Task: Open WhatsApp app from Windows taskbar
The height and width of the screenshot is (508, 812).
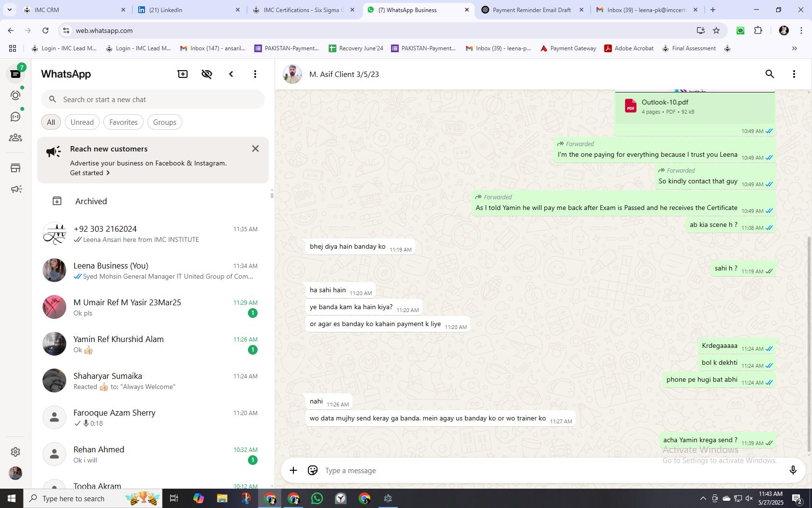Action: tap(317, 498)
